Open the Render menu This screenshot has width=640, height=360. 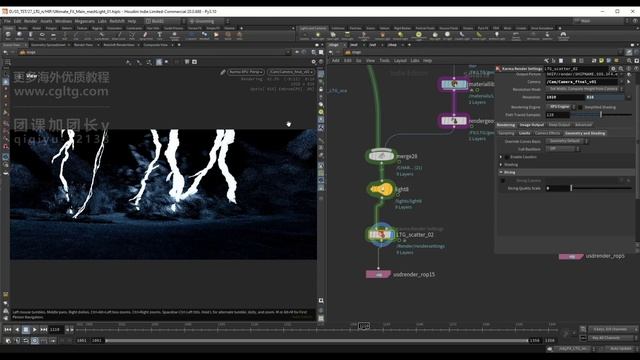point(31,21)
